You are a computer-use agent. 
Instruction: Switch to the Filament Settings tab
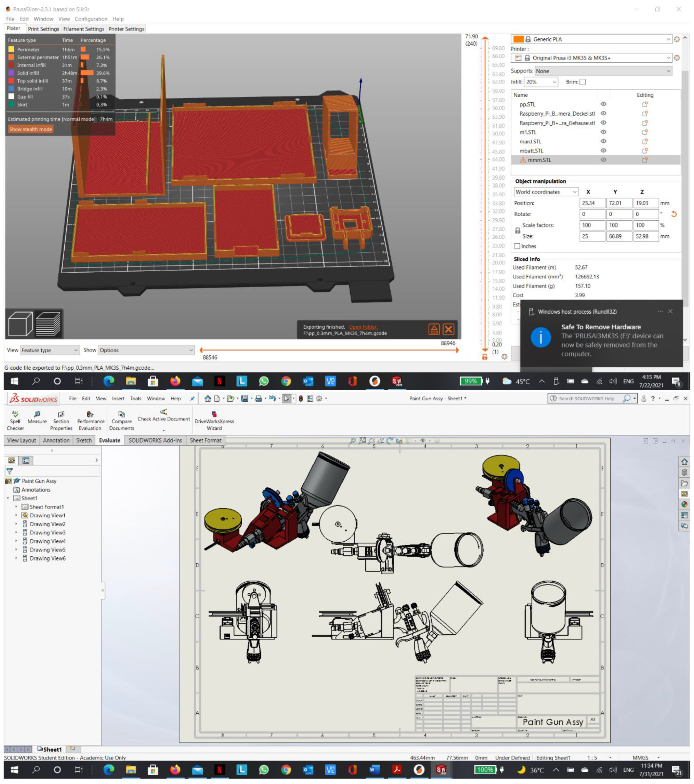pyautogui.click(x=84, y=29)
